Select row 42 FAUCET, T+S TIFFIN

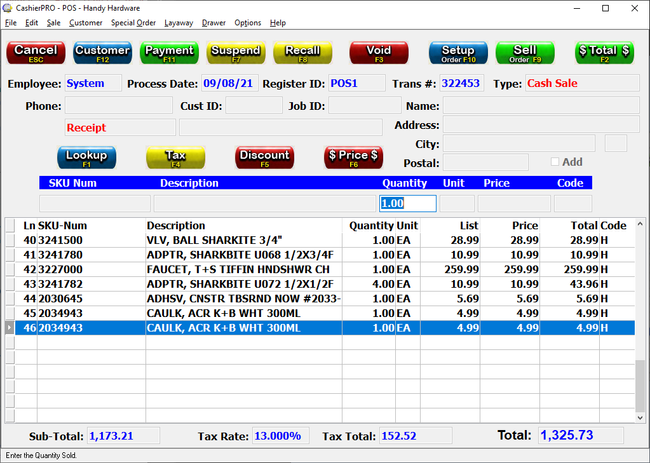coord(325,269)
